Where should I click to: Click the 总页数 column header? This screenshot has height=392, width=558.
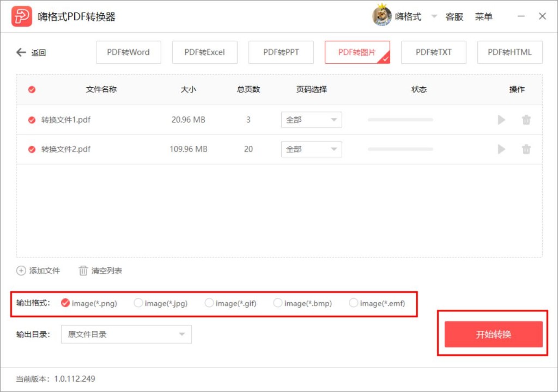pos(248,90)
